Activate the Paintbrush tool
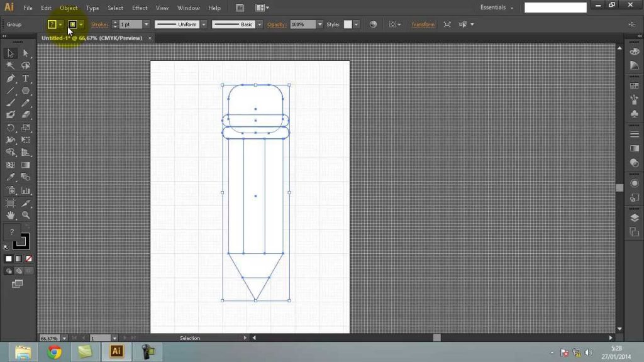 [x=10, y=102]
